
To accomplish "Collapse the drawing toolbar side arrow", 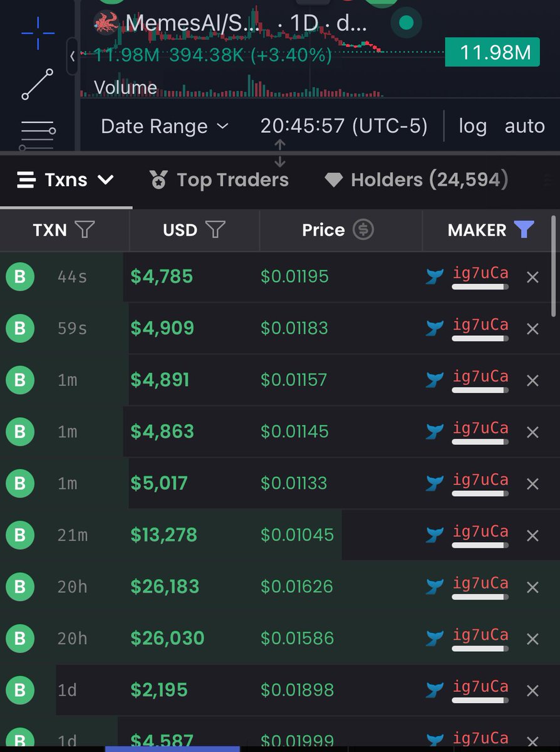I will point(73,56).
